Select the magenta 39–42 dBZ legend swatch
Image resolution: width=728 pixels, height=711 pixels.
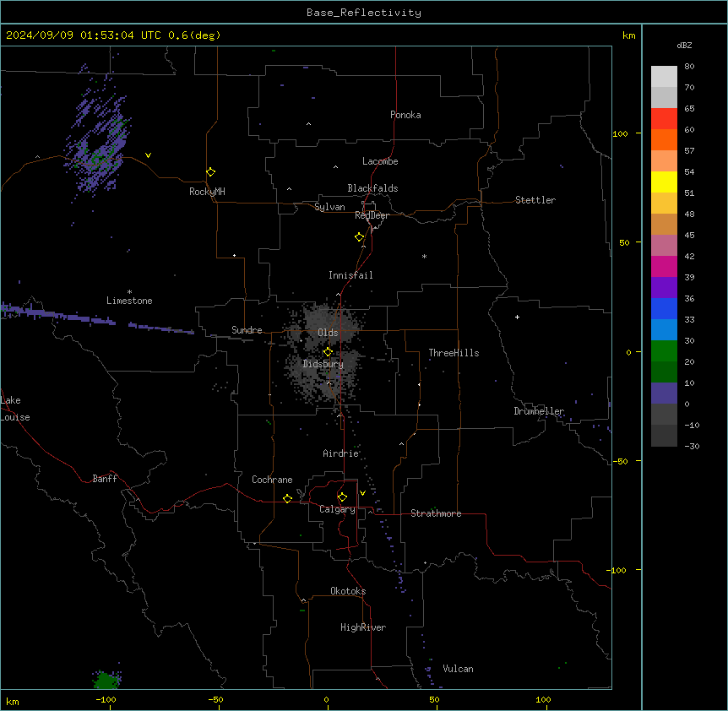[x=664, y=266]
